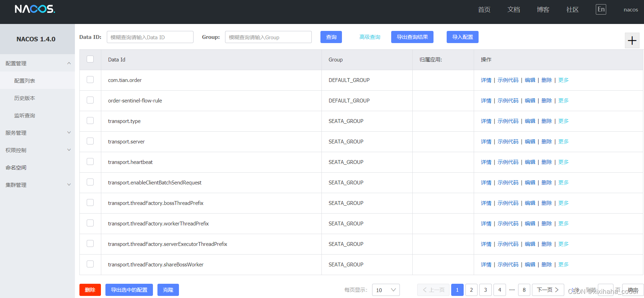Click 导入配置 button
Viewport: 644px width, 298px height.
(x=463, y=37)
